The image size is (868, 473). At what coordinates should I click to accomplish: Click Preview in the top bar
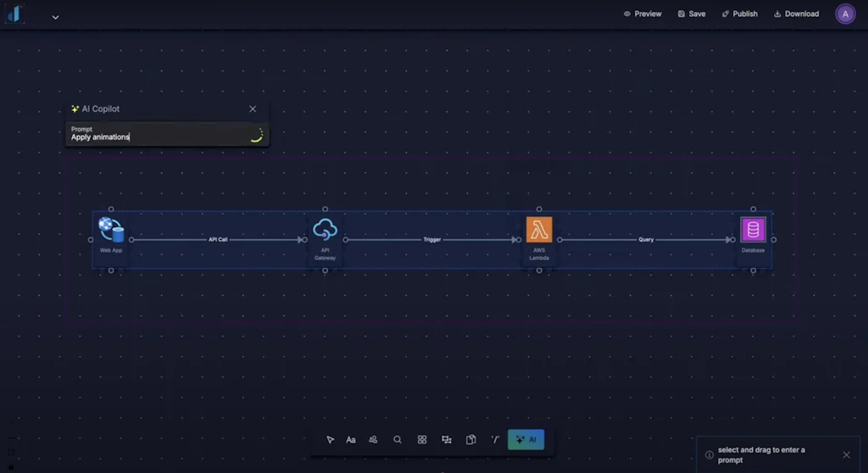pyautogui.click(x=643, y=14)
